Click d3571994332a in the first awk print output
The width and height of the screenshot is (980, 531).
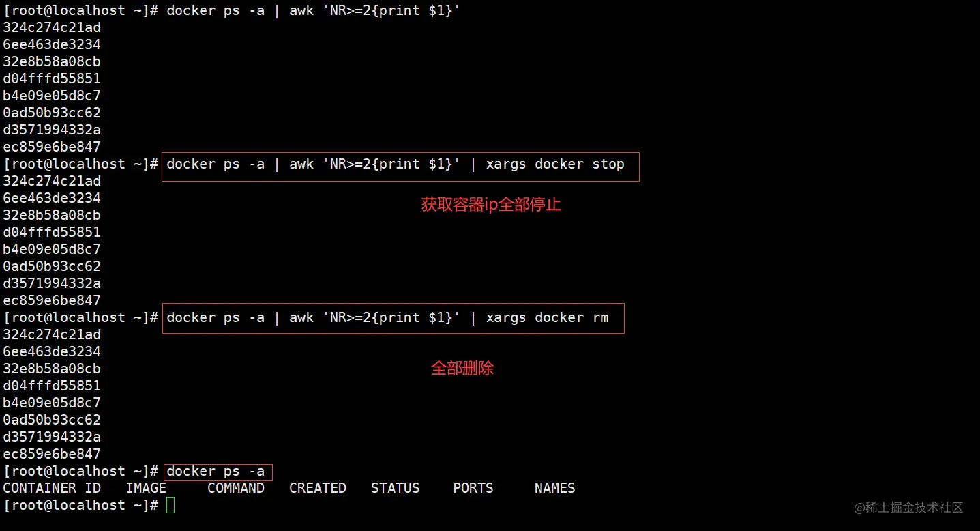coord(52,130)
